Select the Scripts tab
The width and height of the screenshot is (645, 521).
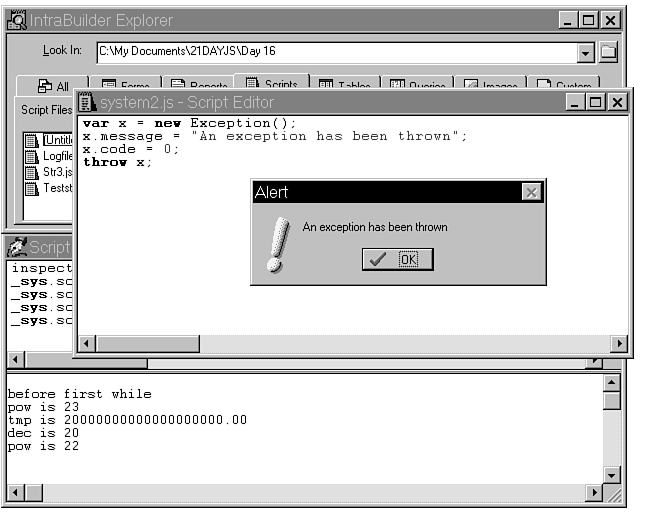coord(271,85)
